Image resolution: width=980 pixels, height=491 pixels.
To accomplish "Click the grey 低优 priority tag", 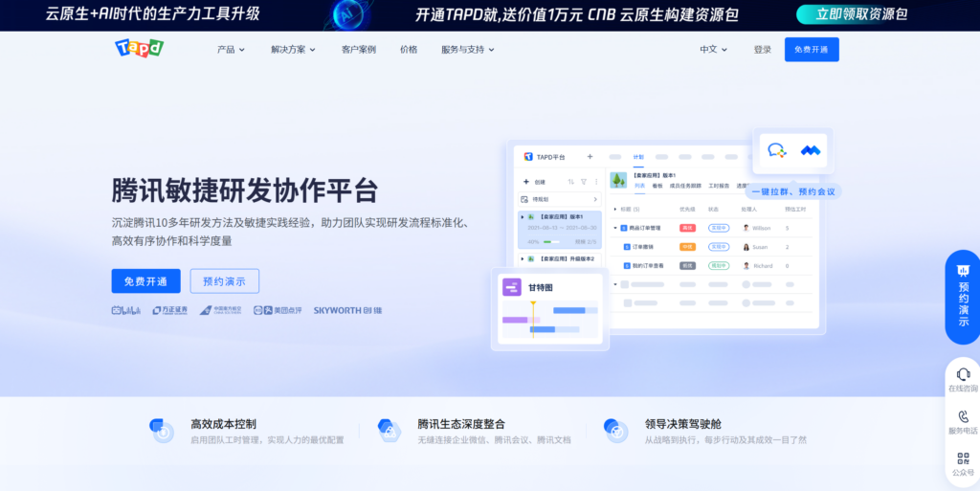I will tap(687, 265).
